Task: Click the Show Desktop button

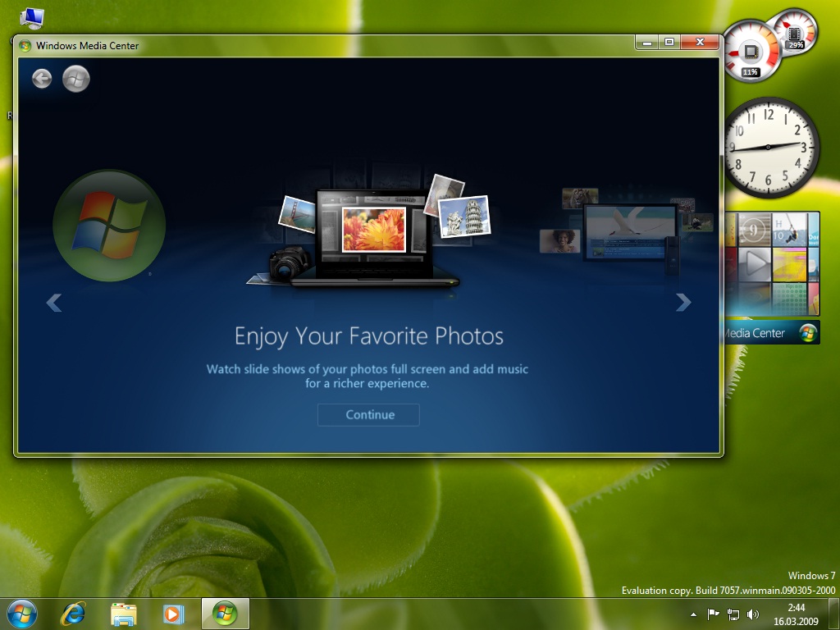Action: pyautogui.click(x=834, y=614)
